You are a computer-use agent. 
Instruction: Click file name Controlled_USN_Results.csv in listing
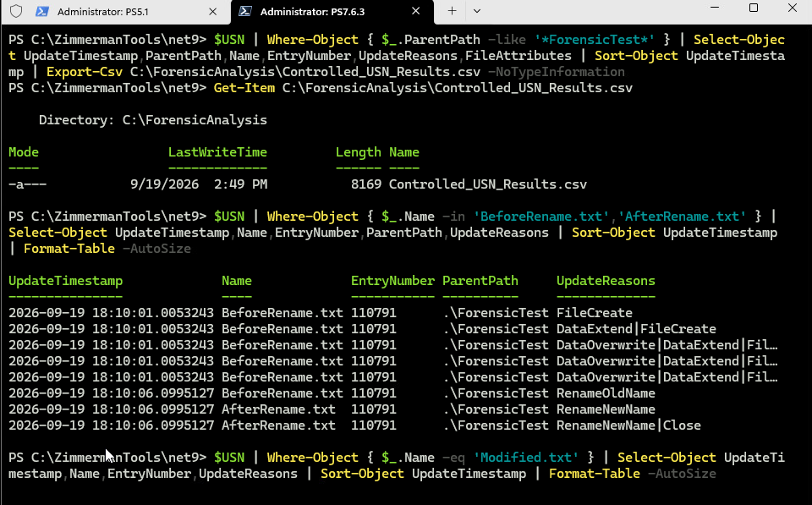[488, 184]
